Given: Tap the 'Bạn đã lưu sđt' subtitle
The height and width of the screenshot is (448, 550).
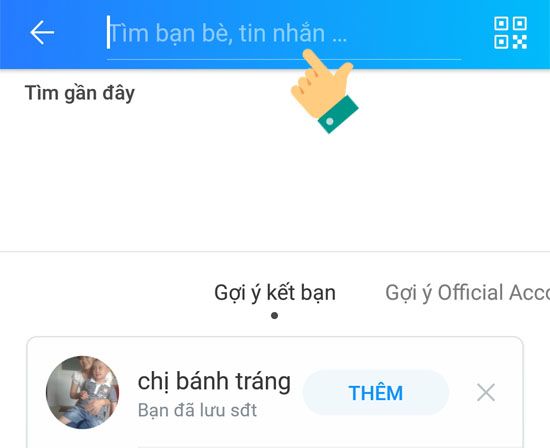Looking at the screenshot, I should 197,410.
